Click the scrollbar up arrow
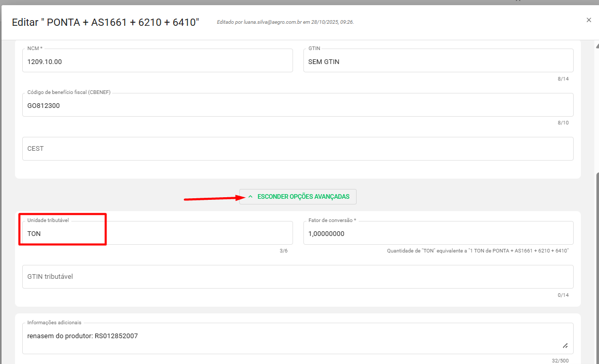This screenshot has height=364, width=599. coord(596,44)
